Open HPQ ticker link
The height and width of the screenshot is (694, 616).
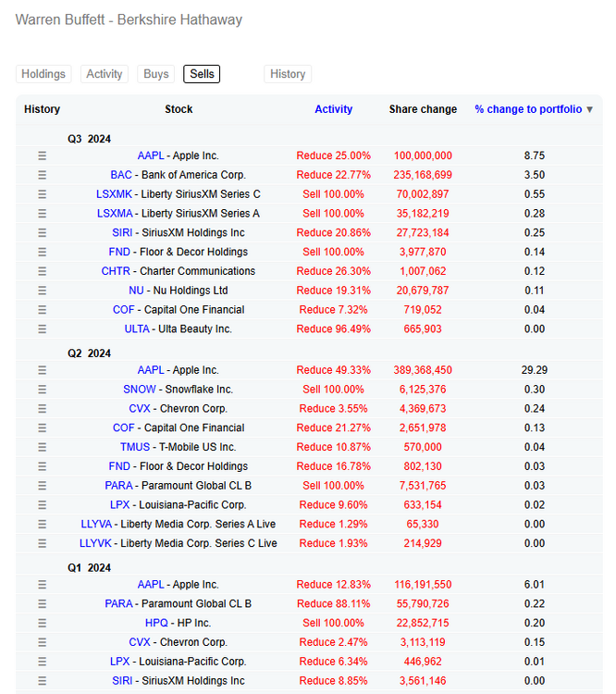(156, 623)
